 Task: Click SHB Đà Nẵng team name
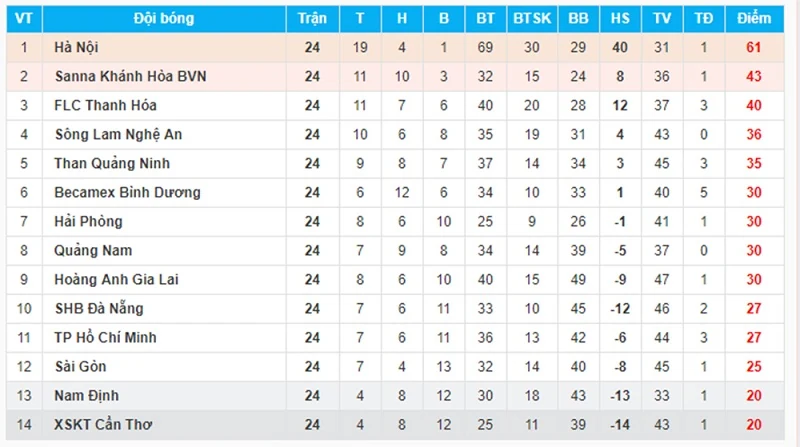[x=99, y=309]
